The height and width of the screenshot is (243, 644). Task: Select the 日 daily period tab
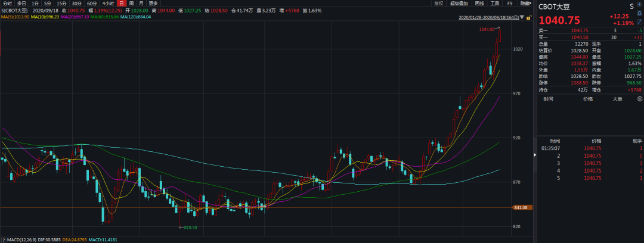tap(121, 4)
